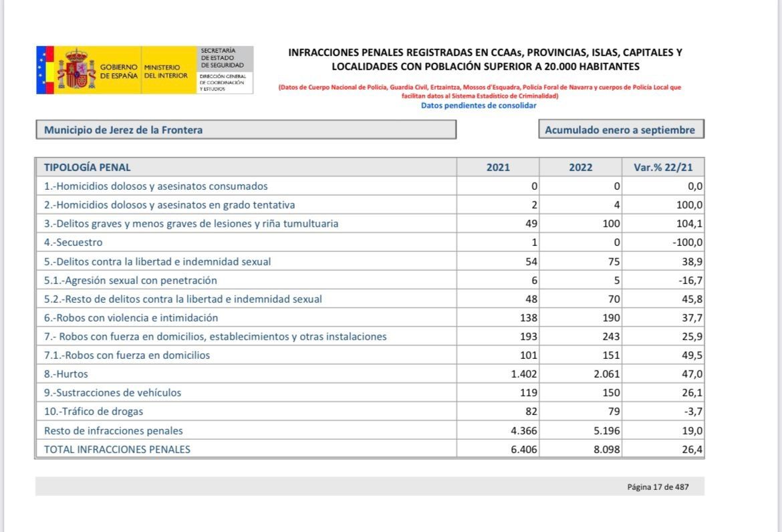Click the TOTAL INFRACCIONES PENALES row label

(117, 449)
